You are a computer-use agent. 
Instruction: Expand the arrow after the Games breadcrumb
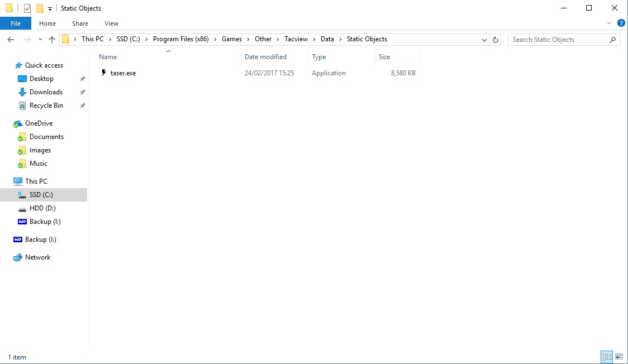tap(248, 39)
